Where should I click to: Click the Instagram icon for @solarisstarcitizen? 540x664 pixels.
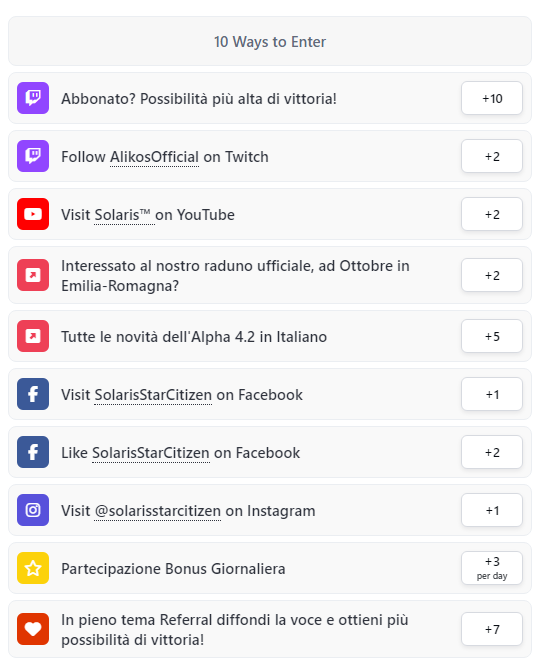(33, 510)
